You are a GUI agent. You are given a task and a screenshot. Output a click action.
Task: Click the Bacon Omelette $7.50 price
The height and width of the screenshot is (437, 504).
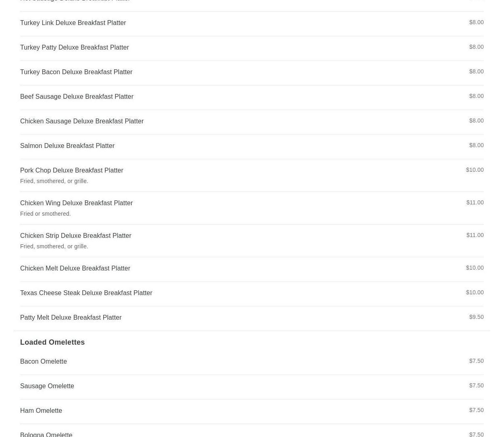click(476, 361)
